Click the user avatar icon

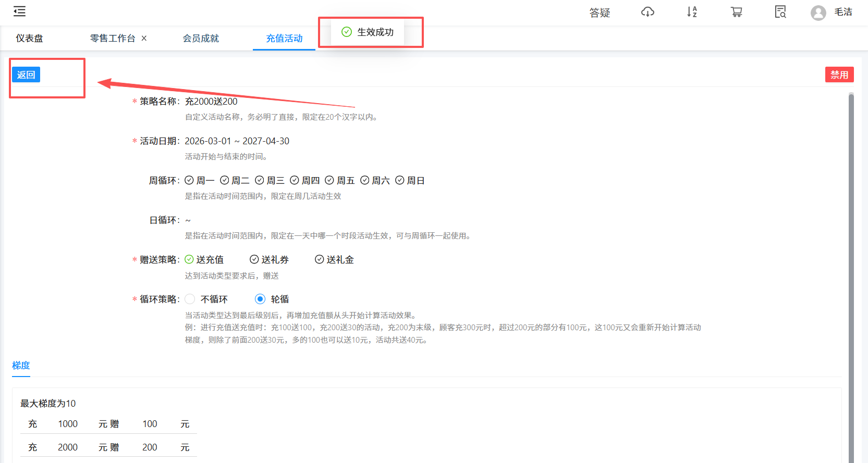[x=818, y=12]
